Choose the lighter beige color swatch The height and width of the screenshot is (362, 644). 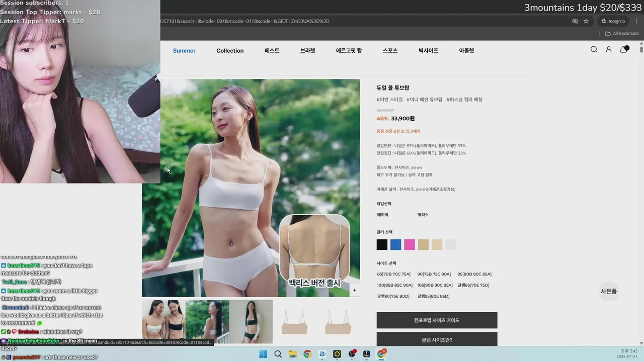437,245
